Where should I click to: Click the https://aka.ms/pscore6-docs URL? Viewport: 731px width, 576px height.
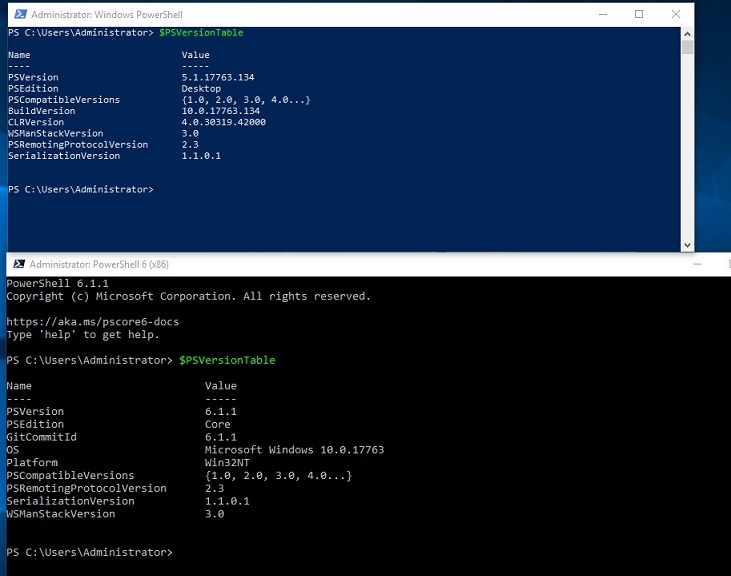(92, 322)
